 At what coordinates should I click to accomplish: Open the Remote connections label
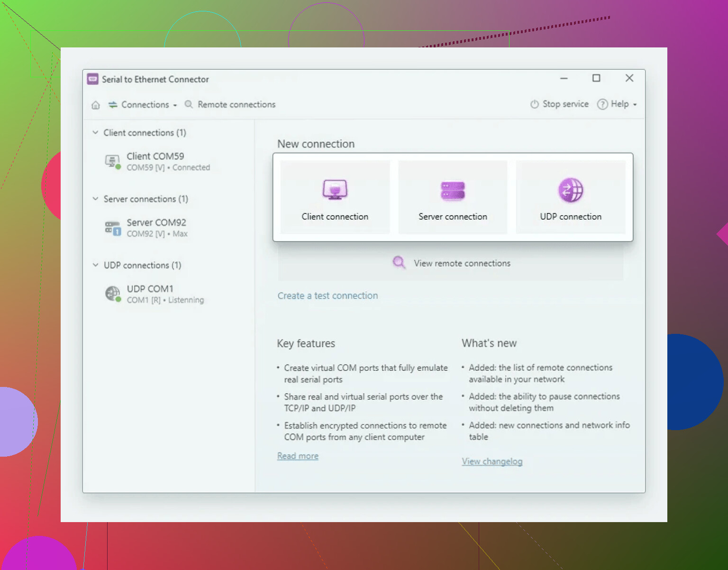(x=237, y=104)
